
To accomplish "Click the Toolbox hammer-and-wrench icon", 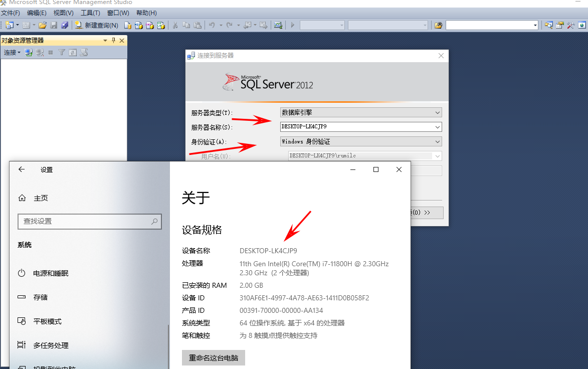I will (x=571, y=25).
